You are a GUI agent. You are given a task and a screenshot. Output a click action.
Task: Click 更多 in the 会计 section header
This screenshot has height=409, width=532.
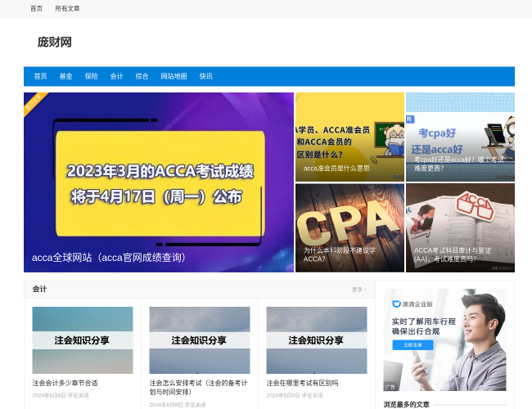pyautogui.click(x=359, y=290)
